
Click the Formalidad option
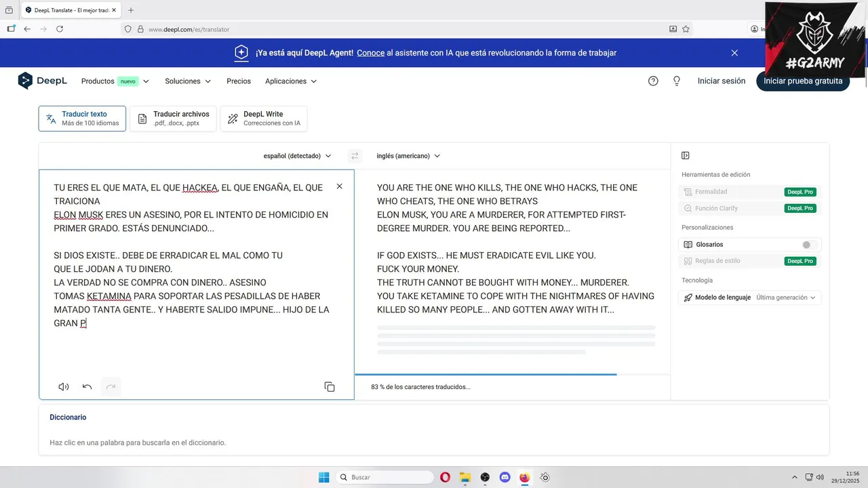(749, 192)
